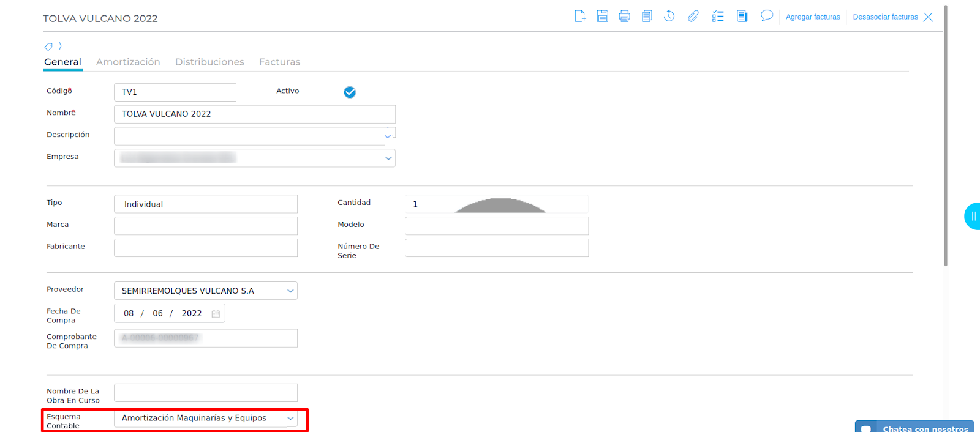Click the Desasociar facturas link

pos(885,17)
